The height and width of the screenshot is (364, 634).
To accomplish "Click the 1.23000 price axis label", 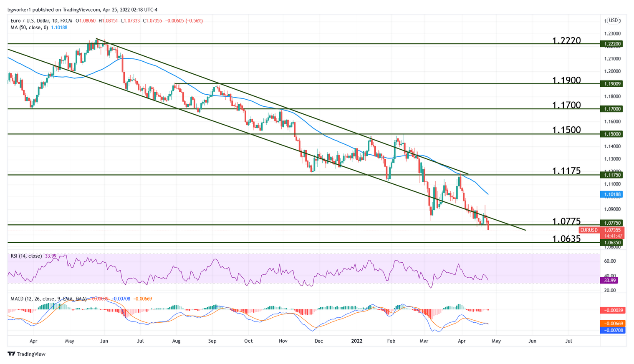I will [613, 33].
